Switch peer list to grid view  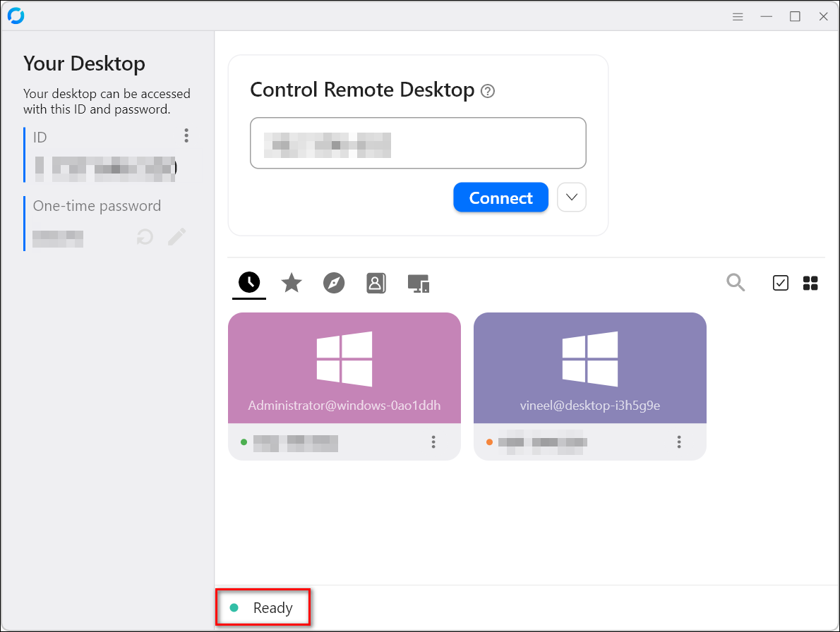pos(810,282)
